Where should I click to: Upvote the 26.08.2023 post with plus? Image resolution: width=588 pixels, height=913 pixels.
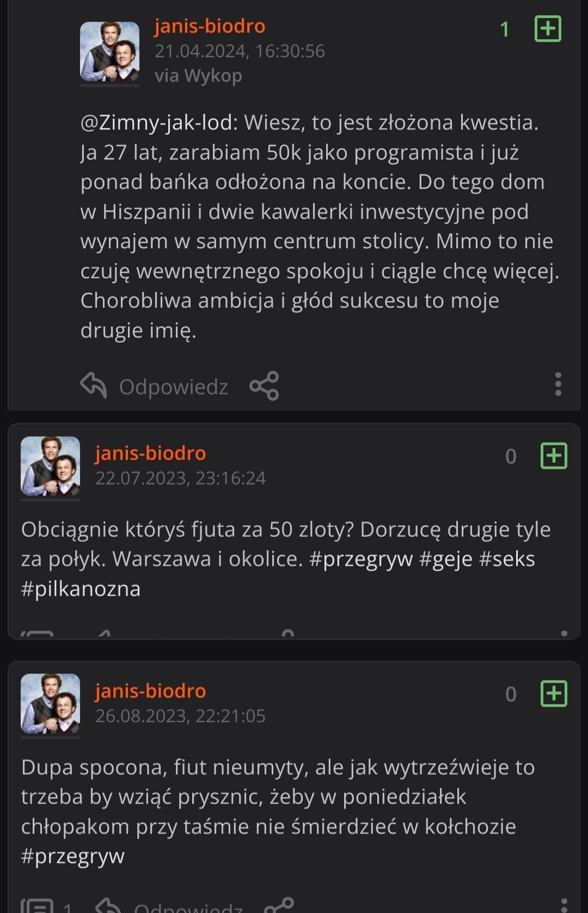(554, 694)
